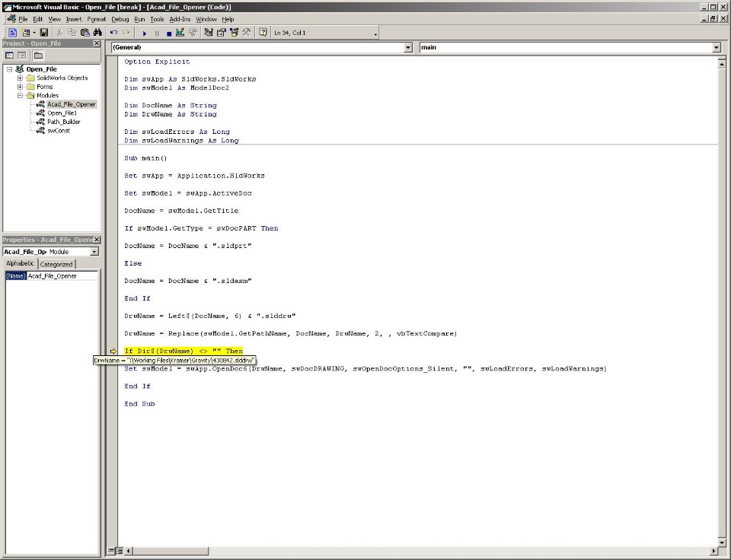
Task: Save the Open_File project
Action: point(44,33)
